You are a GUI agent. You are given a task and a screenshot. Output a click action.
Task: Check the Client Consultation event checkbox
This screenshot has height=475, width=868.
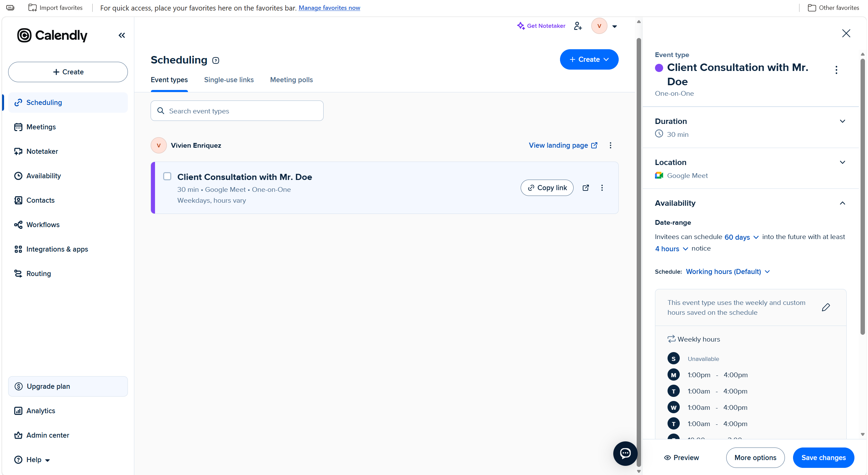[167, 176]
